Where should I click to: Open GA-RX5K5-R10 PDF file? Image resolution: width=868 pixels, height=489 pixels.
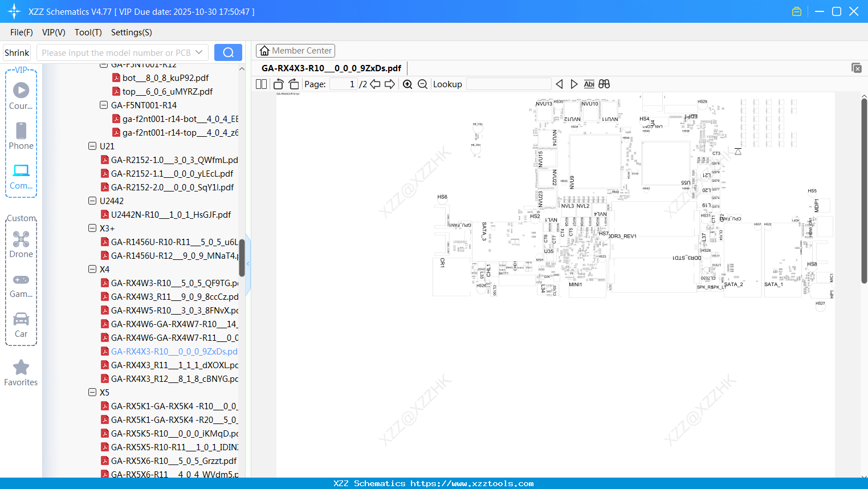[169, 433]
